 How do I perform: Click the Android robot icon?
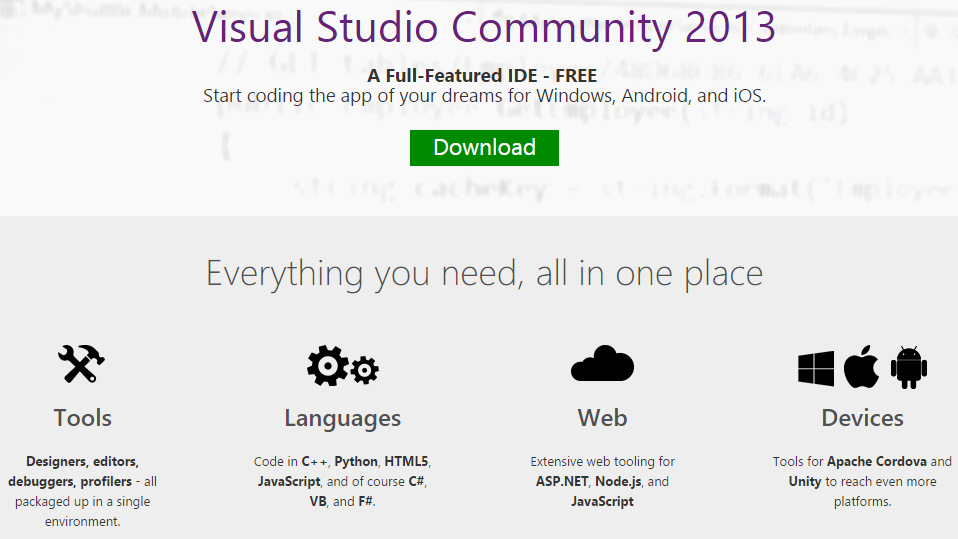pos(908,367)
